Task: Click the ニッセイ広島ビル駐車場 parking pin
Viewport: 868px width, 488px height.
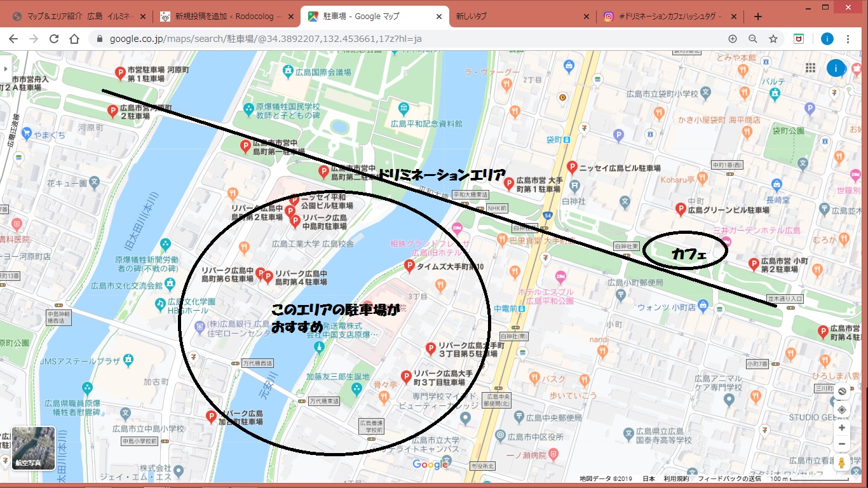Action: (x=572, y=168)
